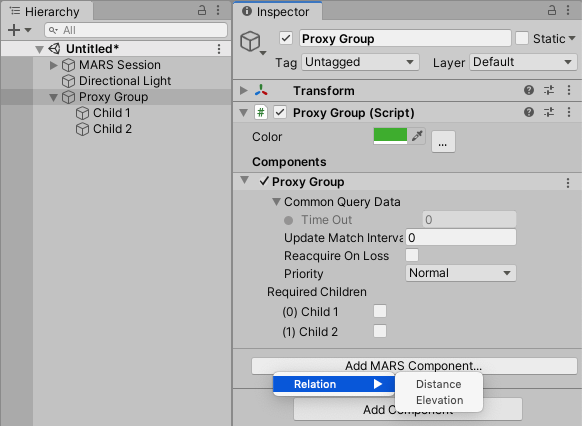582x426 pixels.
Task: Click the ellipsis button beside Color
Action: coord(443,141)
